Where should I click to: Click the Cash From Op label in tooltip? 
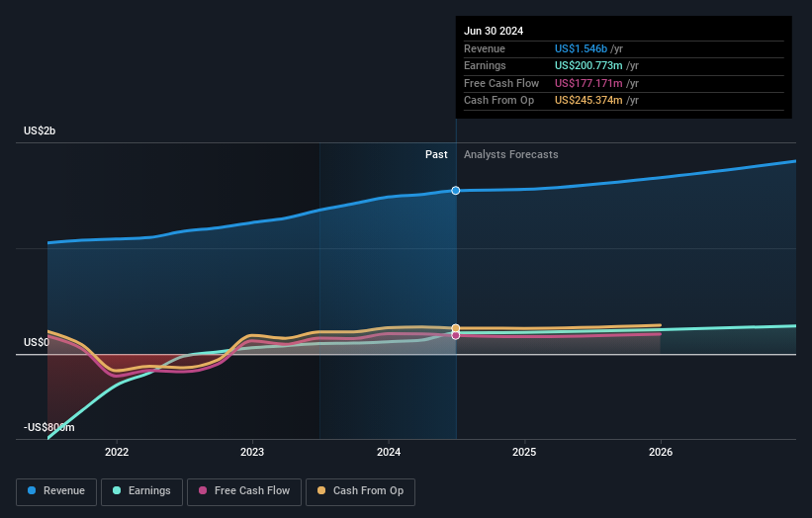tap(498, 101)
